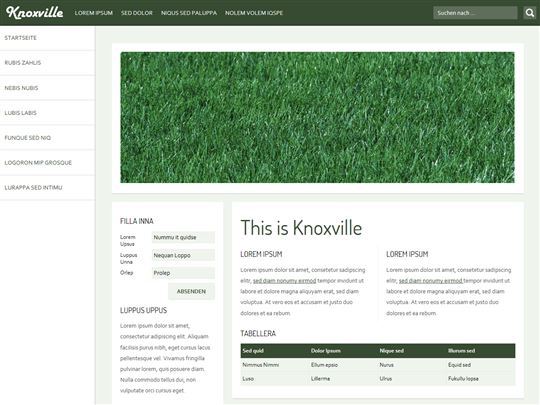540x405 pixels.
Task: Open Lurappa Sed Intimu sidebar link
Action: click(x=48, y=188)
